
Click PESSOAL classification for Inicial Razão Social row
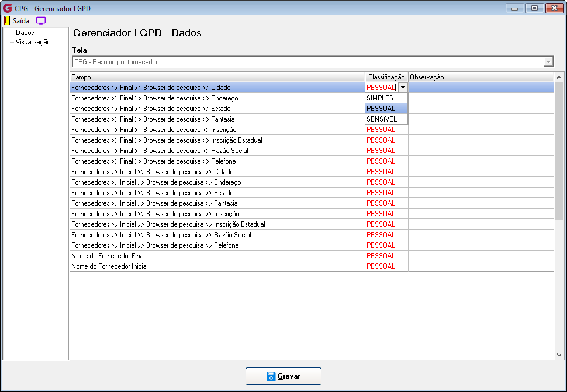tap(386, 234)
